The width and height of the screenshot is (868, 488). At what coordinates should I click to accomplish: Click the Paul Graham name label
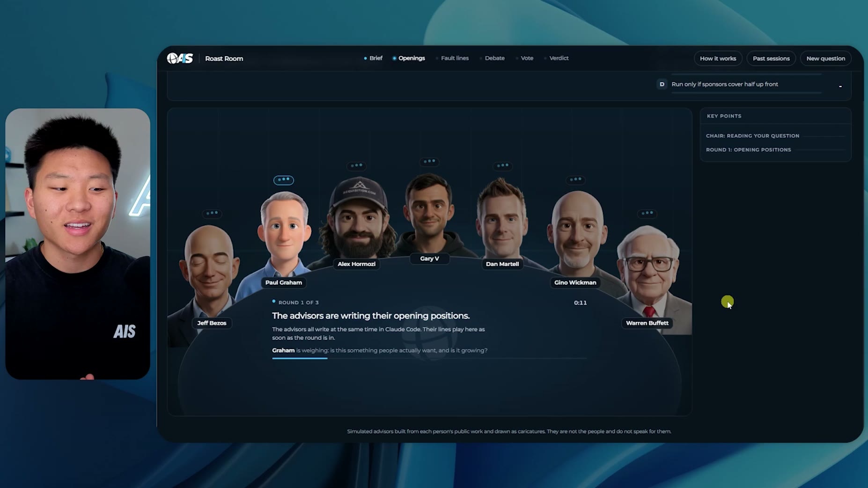click(x=284, y=282)
